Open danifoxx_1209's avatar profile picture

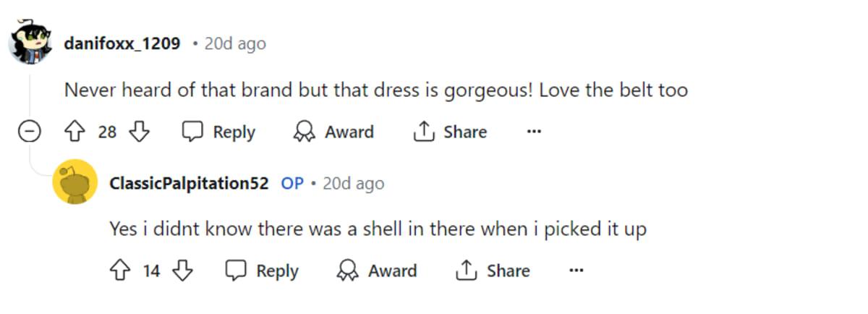click(30, 43)
